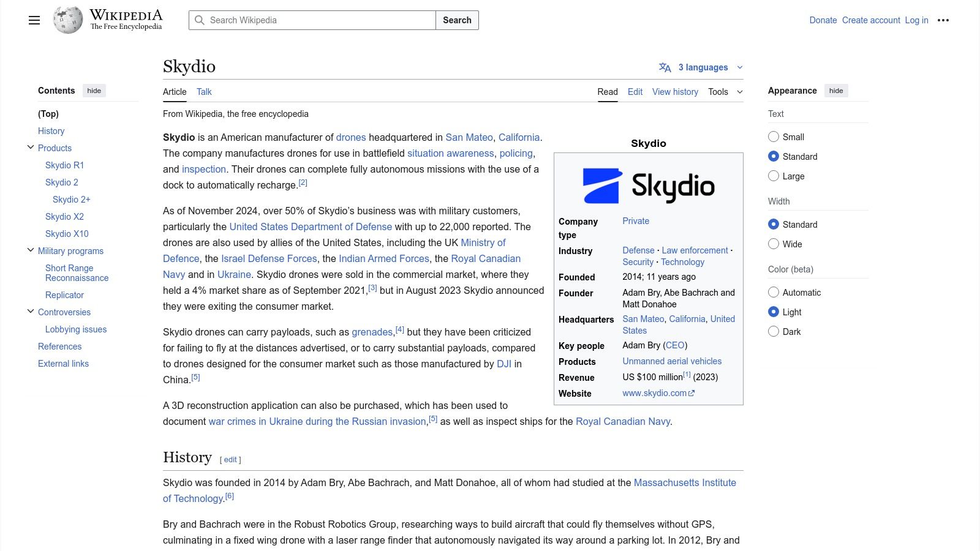Click the search magnifier icon
Screen dimensions: 980x551
(x=200, y=20)
